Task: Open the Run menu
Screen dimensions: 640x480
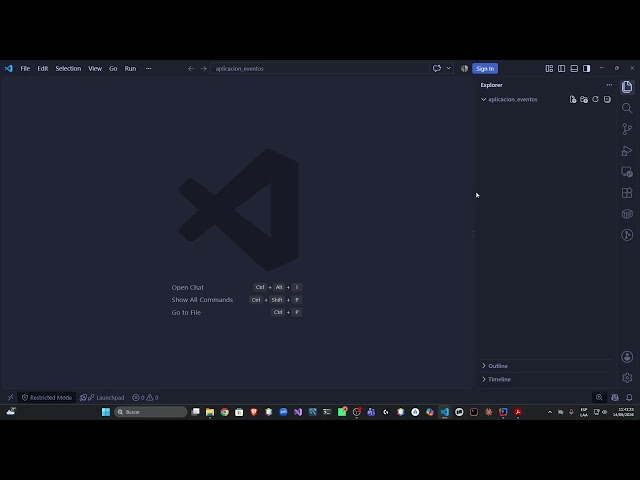Action: click(130, 69)
